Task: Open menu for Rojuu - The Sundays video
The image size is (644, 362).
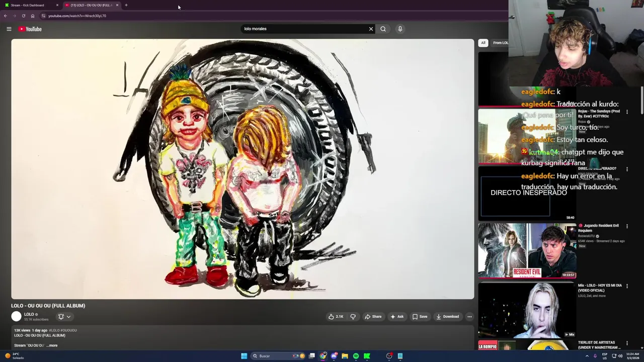Action: click(627, 112)
